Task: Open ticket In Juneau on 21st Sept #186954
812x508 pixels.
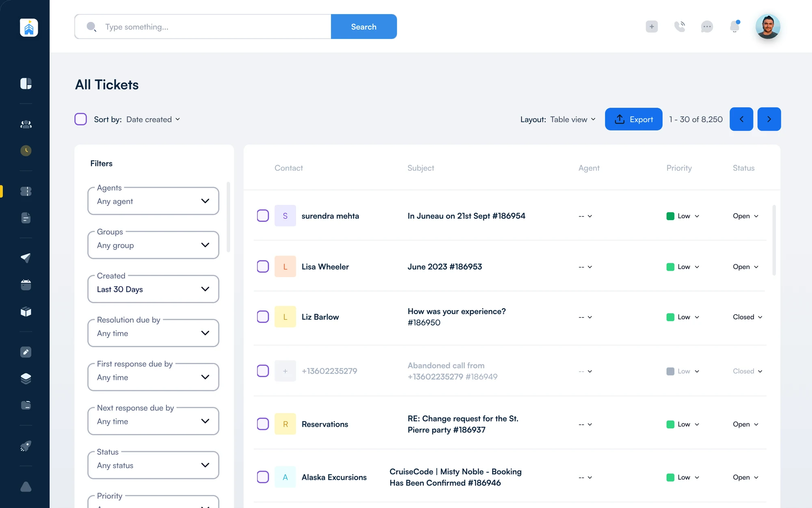Action: [466, 216]
